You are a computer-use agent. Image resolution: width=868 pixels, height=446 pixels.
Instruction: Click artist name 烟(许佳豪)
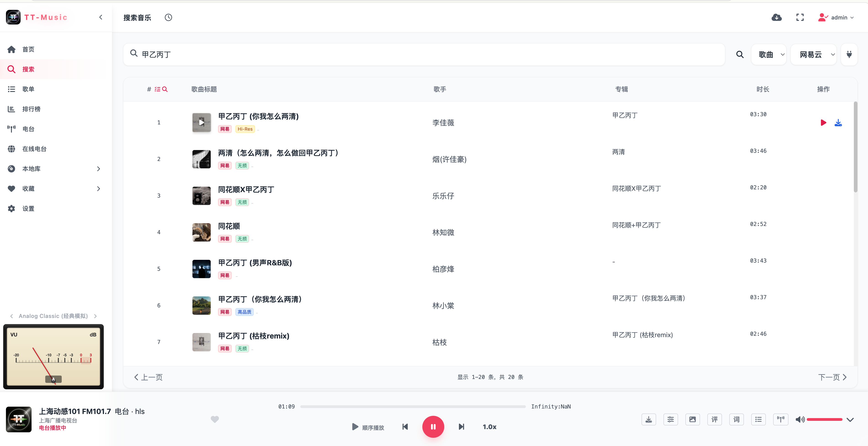(x=449, y=159)
